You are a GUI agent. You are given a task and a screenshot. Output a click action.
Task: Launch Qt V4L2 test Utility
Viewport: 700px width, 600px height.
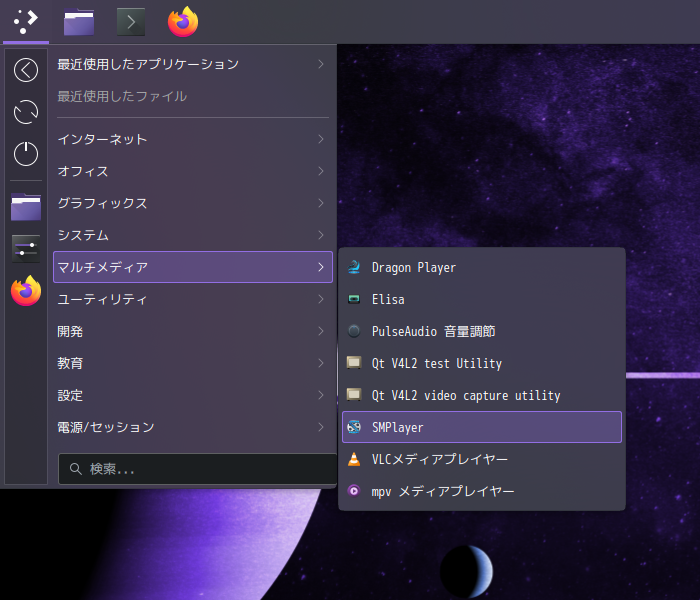pyautogui.click(x=482, y=363)
